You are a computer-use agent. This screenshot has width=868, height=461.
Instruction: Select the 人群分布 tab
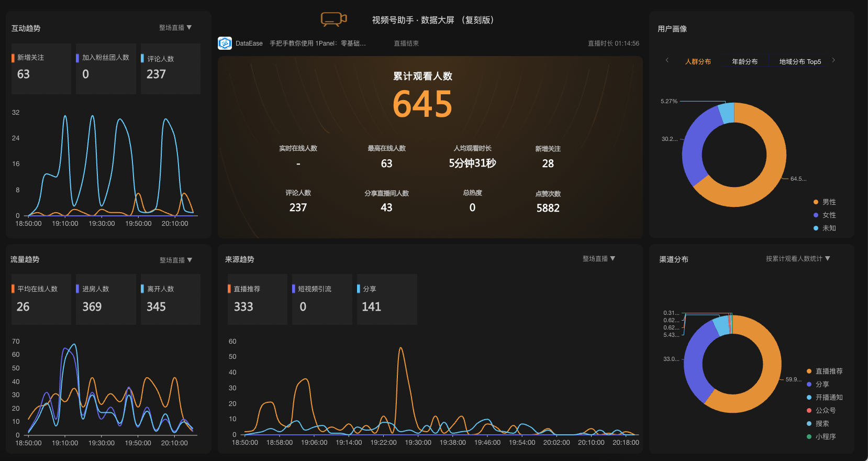click(x=698, y=62)
